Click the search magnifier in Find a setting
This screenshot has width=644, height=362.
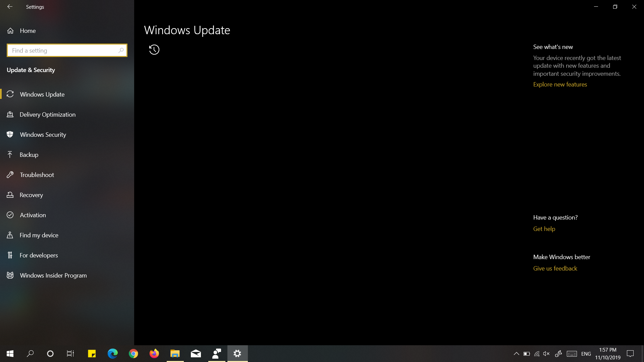click(x=121, y=50)
